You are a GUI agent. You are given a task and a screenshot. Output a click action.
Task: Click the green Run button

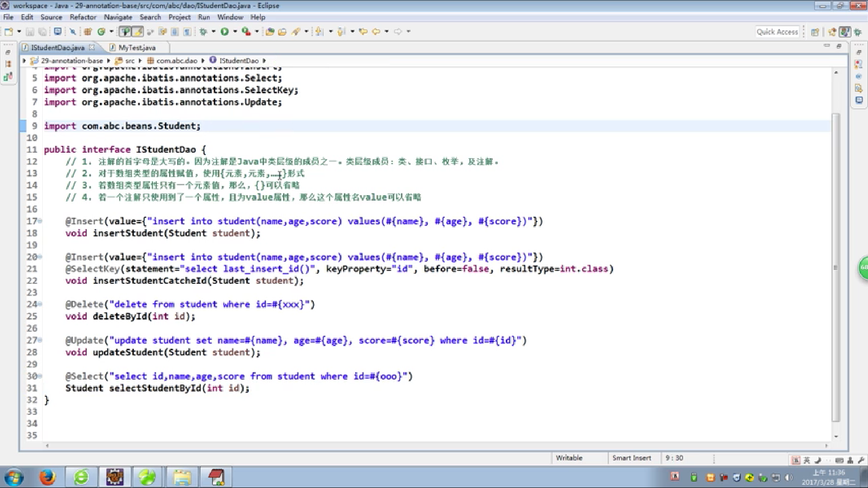pyautogui.click(x=225, y=32)
